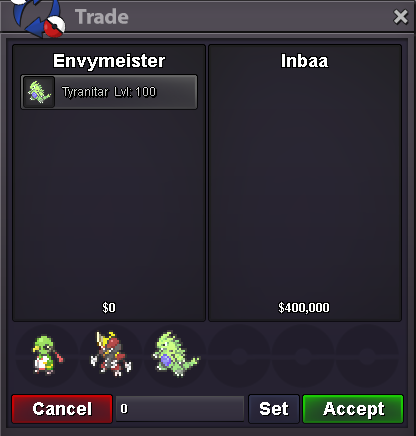This screenshot has width=416, height=436.
Task: Click Envymeister's $0 money amount
Action: click(109, 307)
